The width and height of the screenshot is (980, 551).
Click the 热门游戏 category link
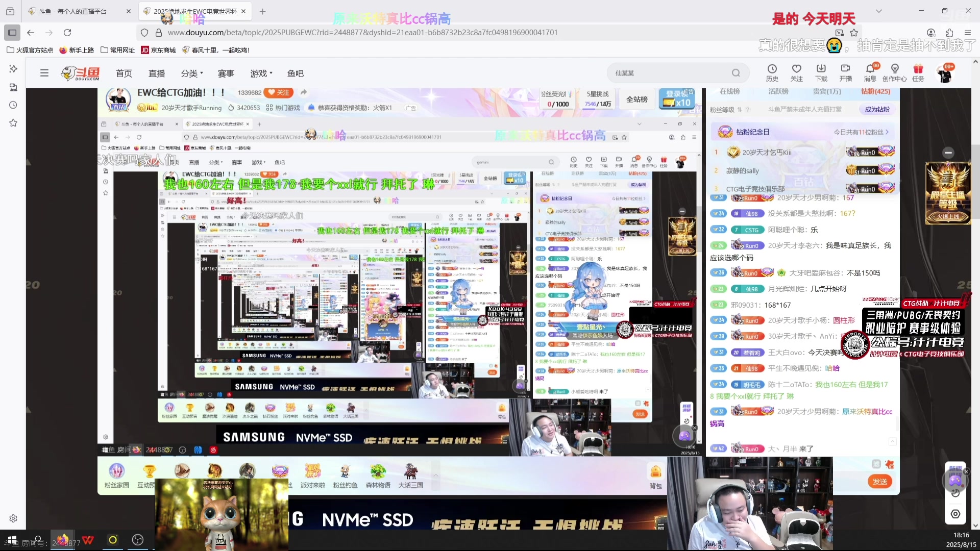click(x=283, y=108)
